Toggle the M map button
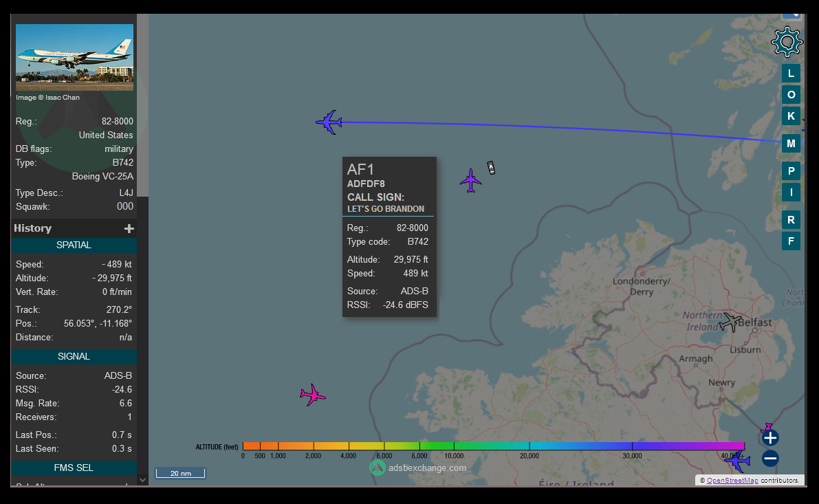The image size is (819, 504). (x=791, y=143)
